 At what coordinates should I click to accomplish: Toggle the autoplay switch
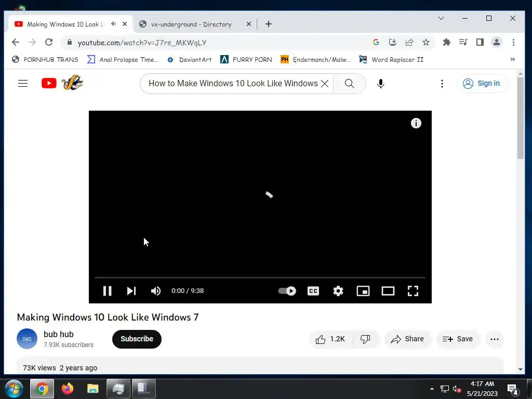click(287, 291)
